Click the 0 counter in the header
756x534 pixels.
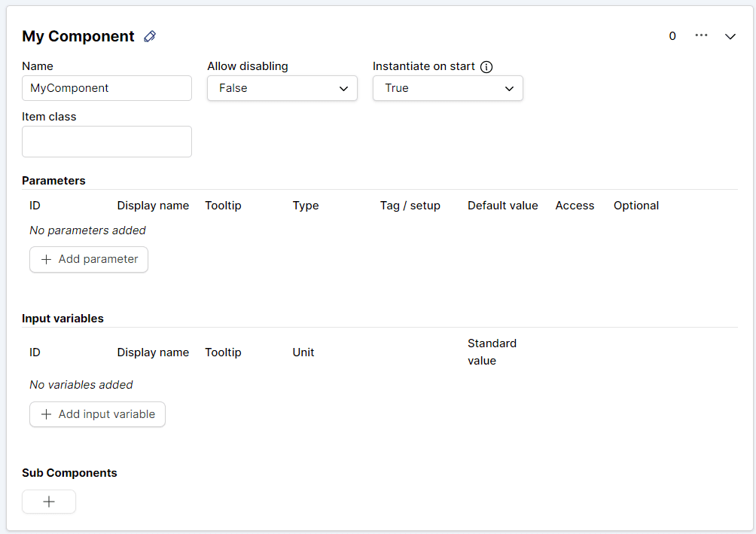tap(672, 36)
